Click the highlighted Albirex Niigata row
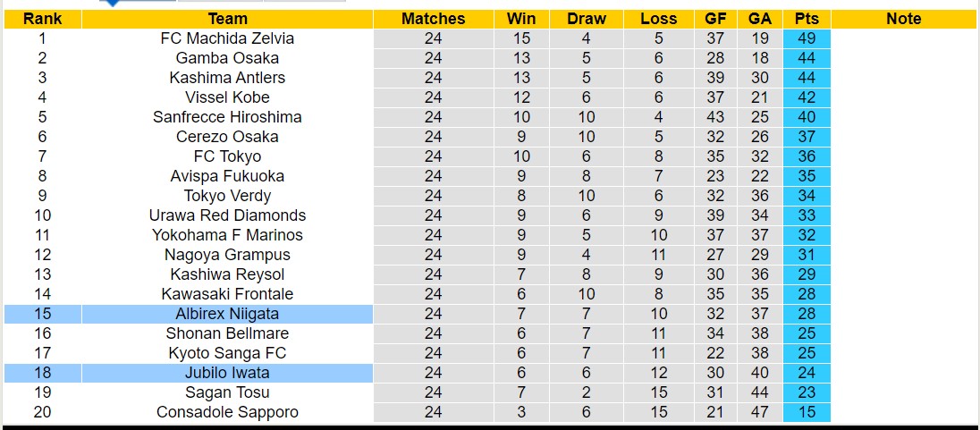 pyautogui.click(x=227, y=314)
